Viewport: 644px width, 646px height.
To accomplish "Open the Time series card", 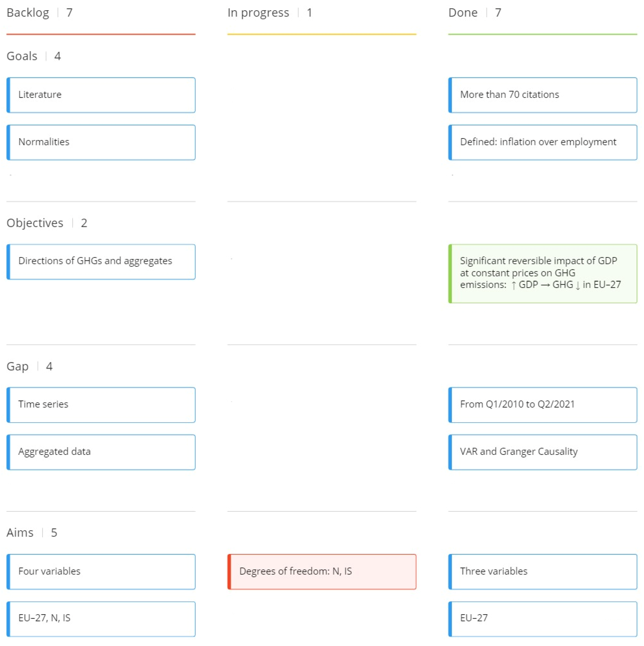I will tap(101, 405).
